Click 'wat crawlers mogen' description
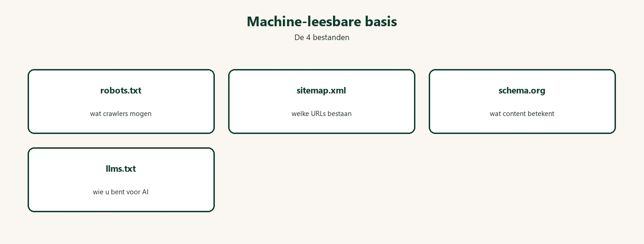 tap(121, 114)
